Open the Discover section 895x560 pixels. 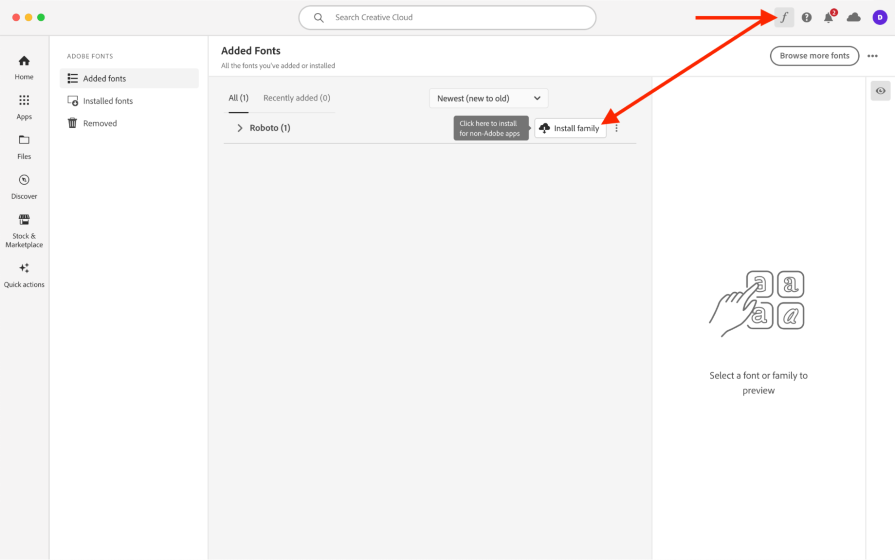24,187
